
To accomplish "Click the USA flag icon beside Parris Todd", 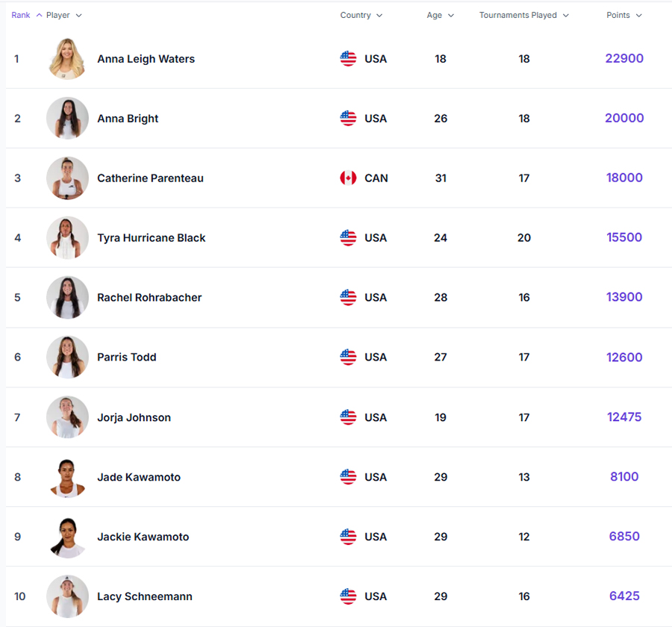I will tap(348, 358).
